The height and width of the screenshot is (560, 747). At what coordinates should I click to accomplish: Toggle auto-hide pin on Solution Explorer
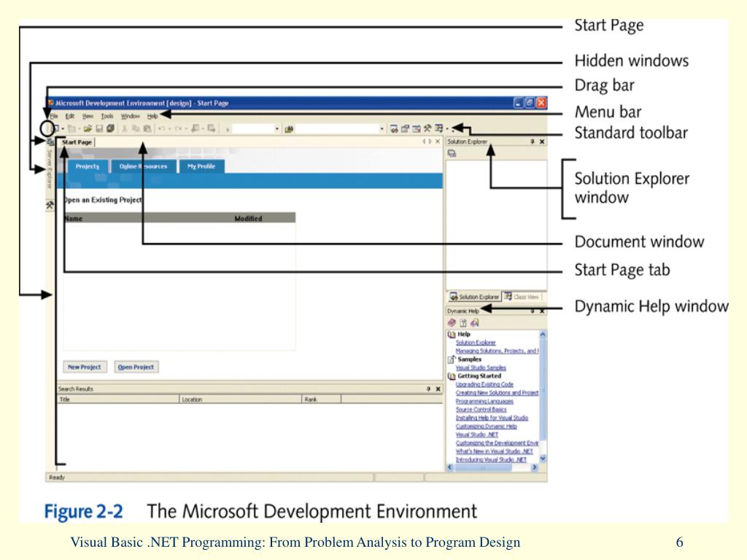[x=532, y=141]
